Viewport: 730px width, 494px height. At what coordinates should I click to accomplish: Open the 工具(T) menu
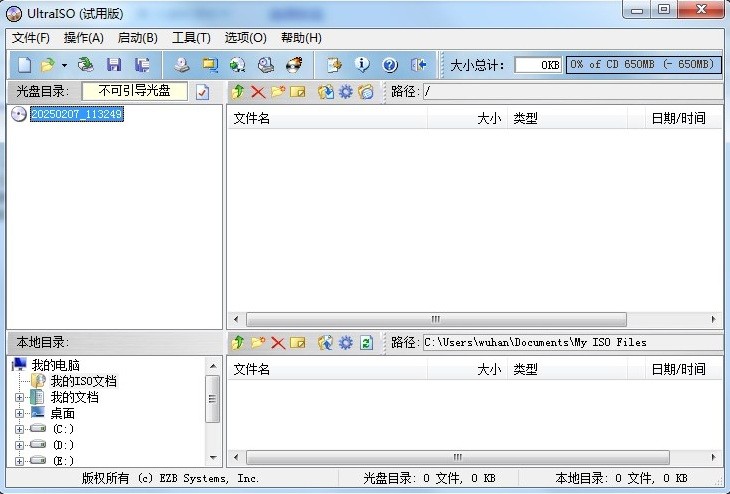tap(191, 38)
